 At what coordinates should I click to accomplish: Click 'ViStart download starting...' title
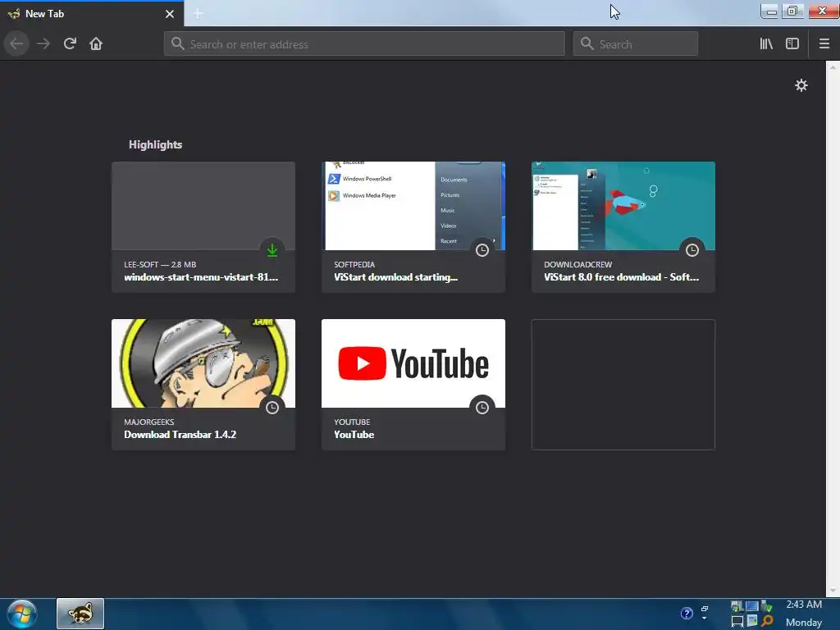396,277
